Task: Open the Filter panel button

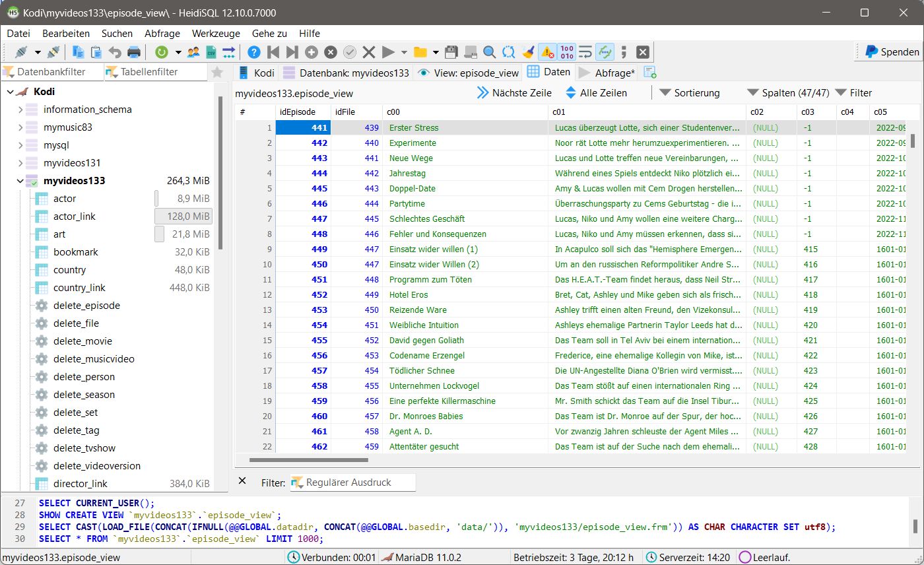Action: coord(853,93)
